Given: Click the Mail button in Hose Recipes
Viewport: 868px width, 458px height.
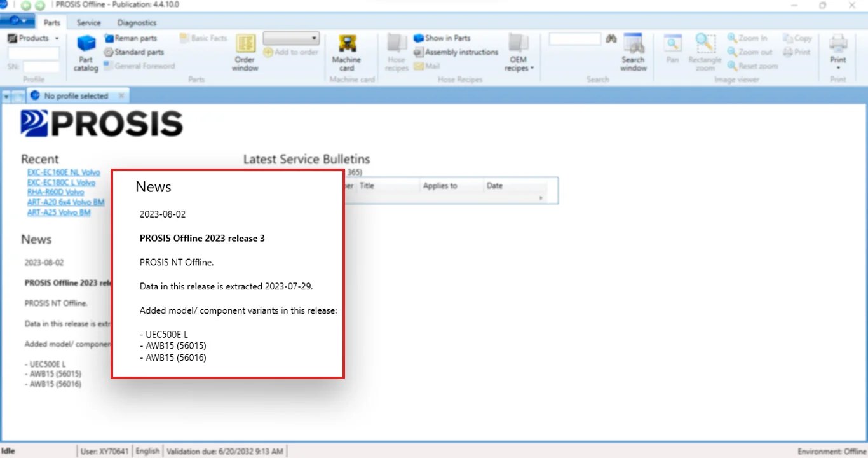Looking at the screenshot, I should point(427,66).
